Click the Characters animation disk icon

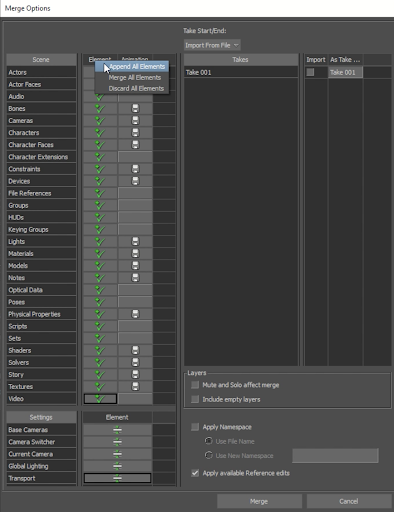point(135,133)
